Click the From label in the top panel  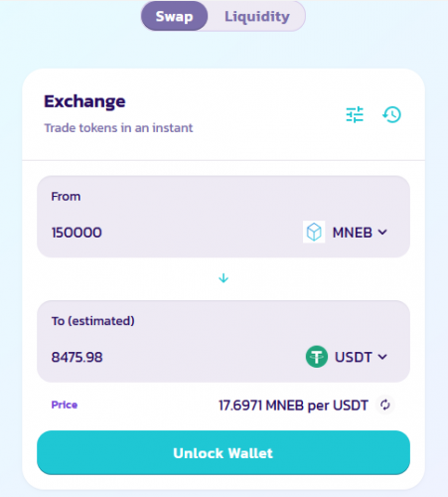pos(66,197)
